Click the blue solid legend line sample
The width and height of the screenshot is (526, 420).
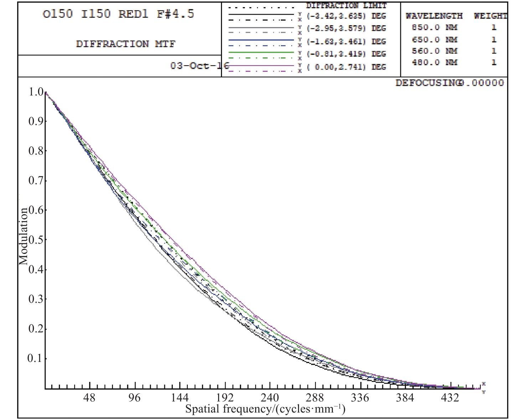[x=261, y=40]
